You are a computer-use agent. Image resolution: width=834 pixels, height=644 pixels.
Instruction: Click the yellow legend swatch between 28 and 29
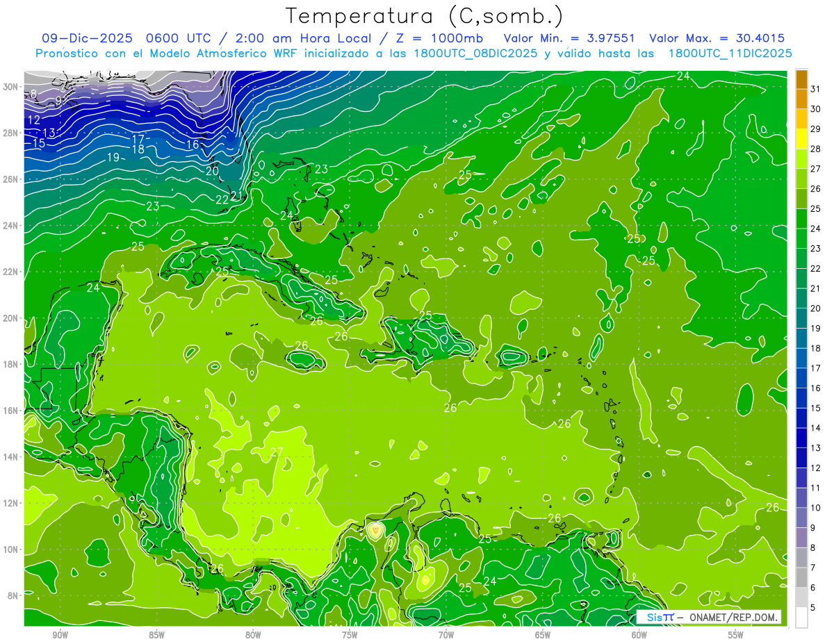pos(801,138)
